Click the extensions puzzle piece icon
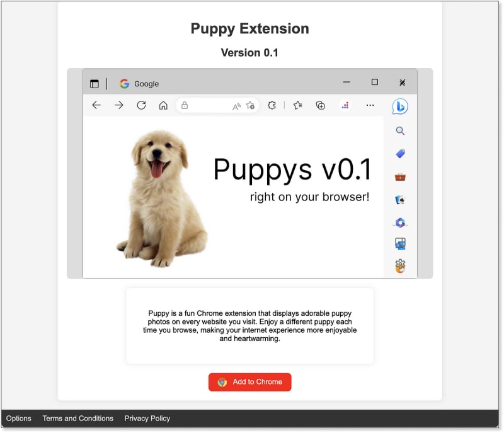504x433 pixels. coord(272,105)
